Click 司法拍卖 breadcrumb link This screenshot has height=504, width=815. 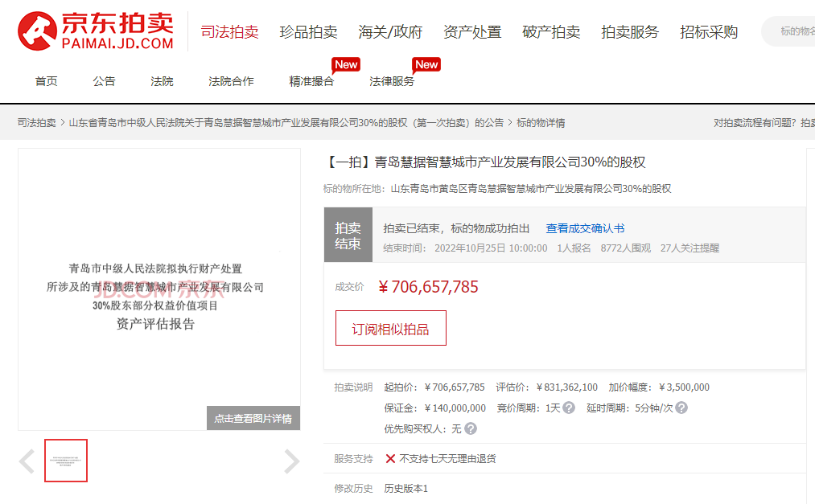coord(37,123)
